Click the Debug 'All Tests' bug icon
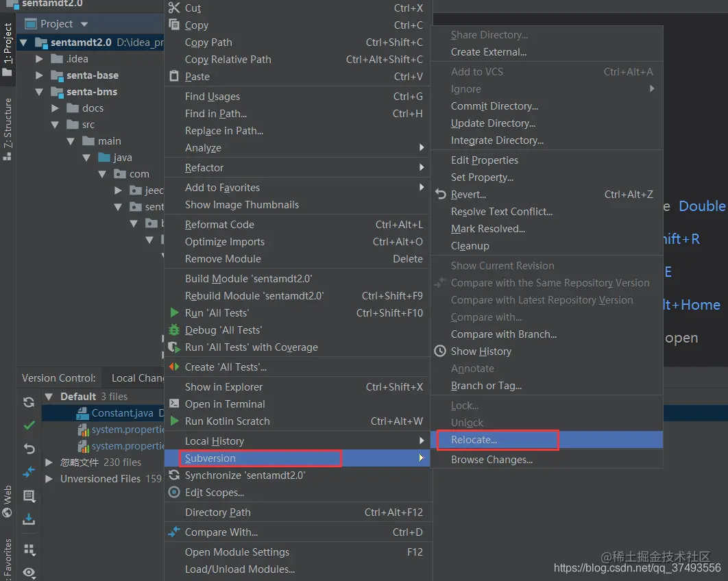 tap(174, 330)
